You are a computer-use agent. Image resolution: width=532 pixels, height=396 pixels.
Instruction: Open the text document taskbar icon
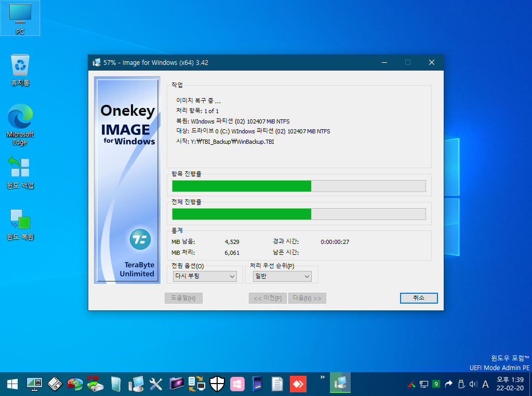(x=277, y=384)
